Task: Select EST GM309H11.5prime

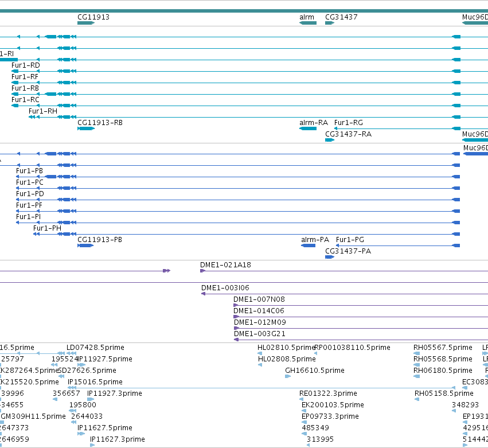Action: 33,417
